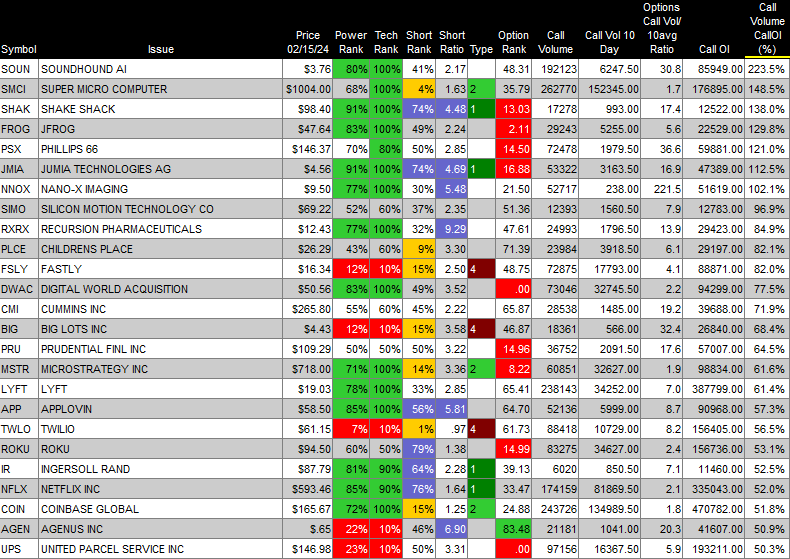Select the ROKU symbol cell
Screen dimensions: 790x559
[x=19, y=449]
